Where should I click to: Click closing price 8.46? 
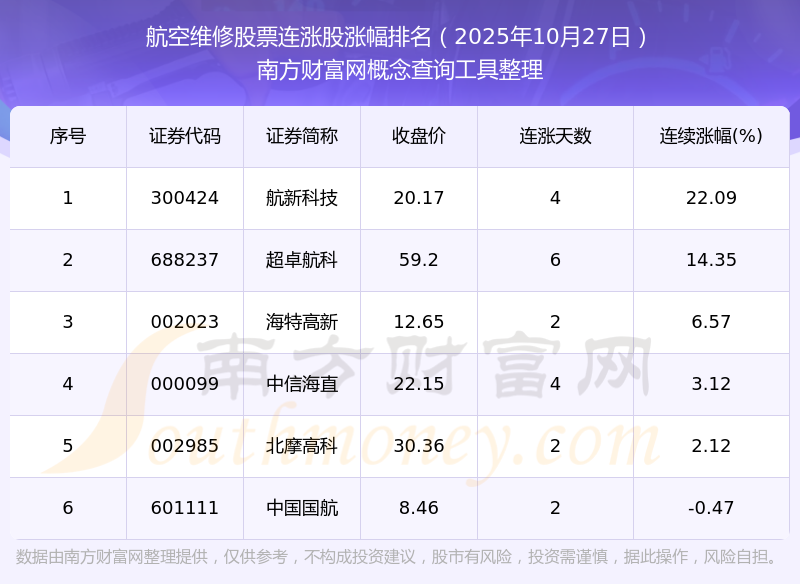point(418,508)
